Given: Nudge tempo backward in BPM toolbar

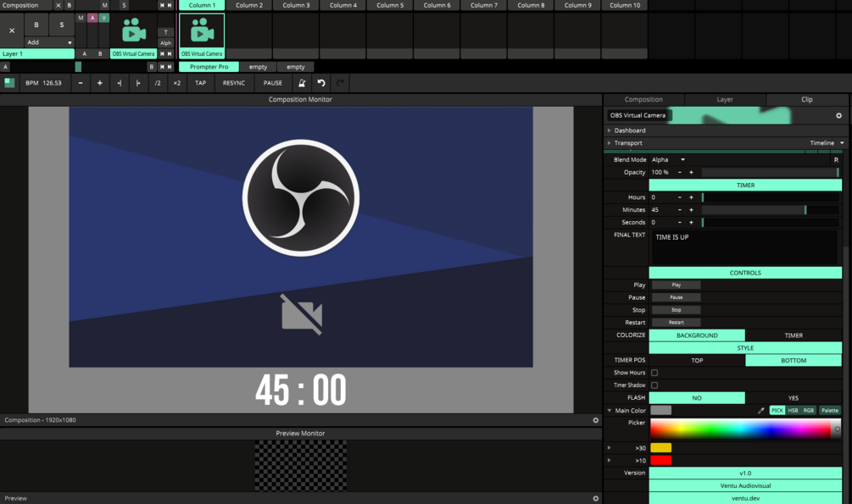Looking at the screenshot, I should [119, 83].
